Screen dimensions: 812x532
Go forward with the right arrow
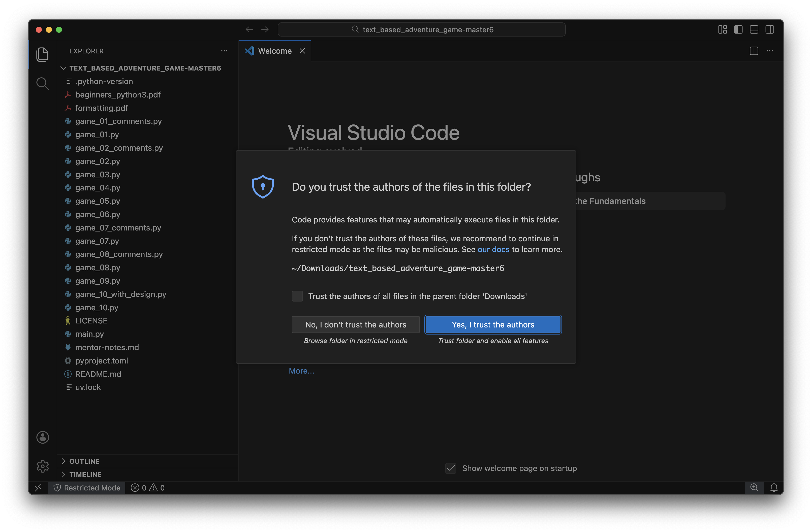(265, 30)
